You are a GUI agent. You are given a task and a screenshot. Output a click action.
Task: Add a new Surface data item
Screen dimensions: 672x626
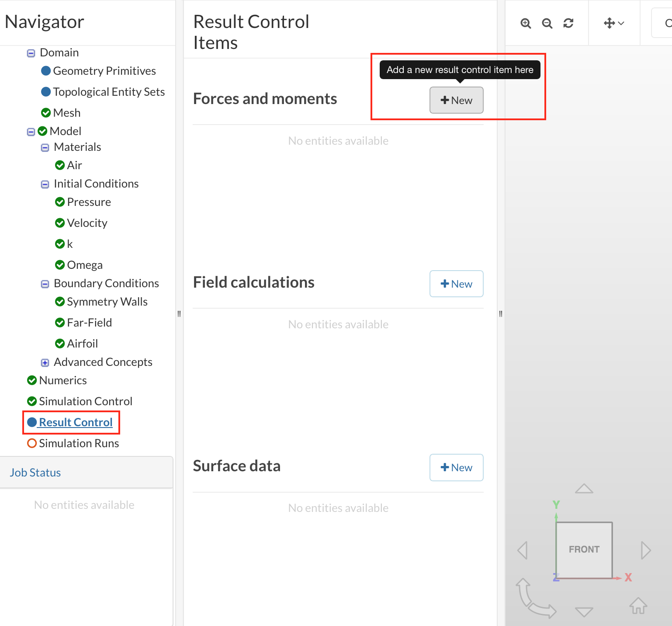click(456, 467)
